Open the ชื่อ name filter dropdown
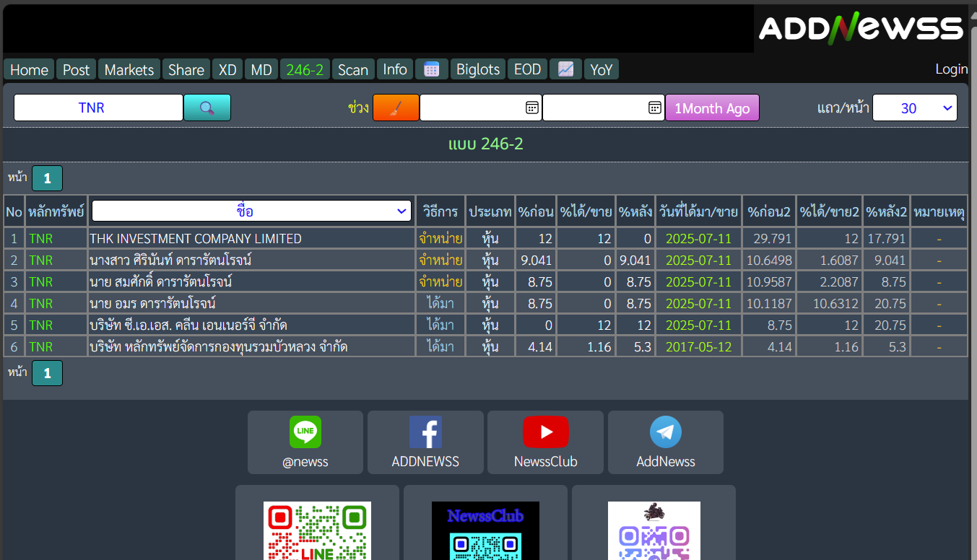977x560 pixels. [251, 211]
